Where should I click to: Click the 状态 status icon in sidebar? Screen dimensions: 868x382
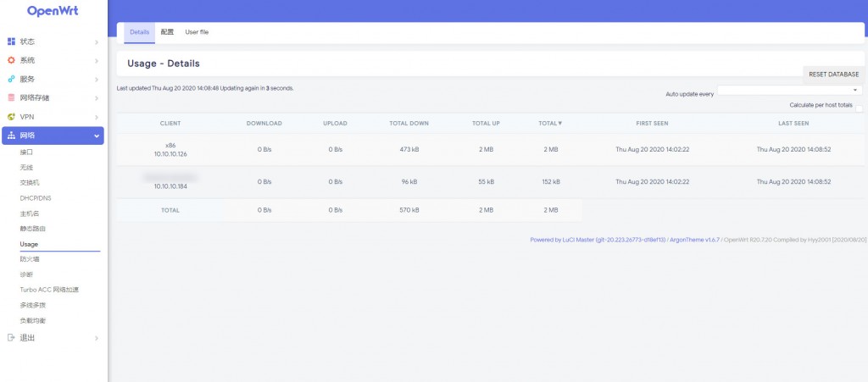pos(11,42)
